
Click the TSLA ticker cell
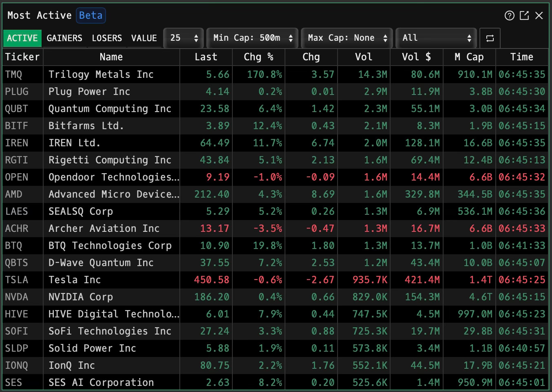(22, 280)
